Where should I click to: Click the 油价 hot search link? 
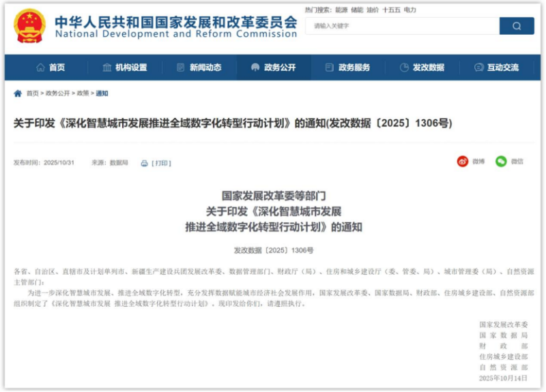click(x=373, y=10)
